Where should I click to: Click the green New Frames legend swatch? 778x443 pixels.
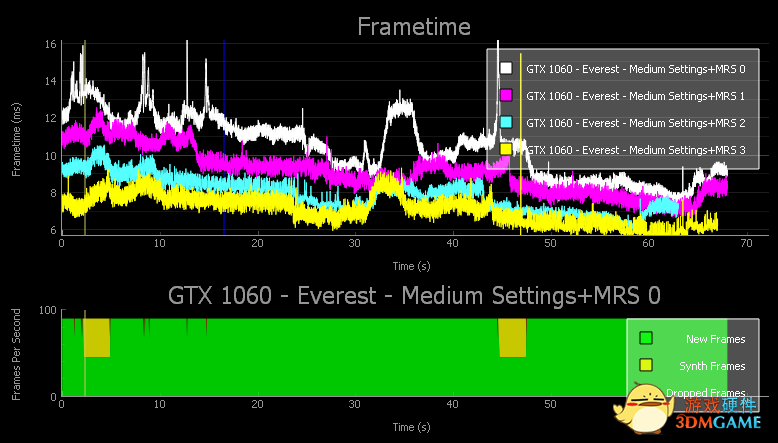[646, 338]
